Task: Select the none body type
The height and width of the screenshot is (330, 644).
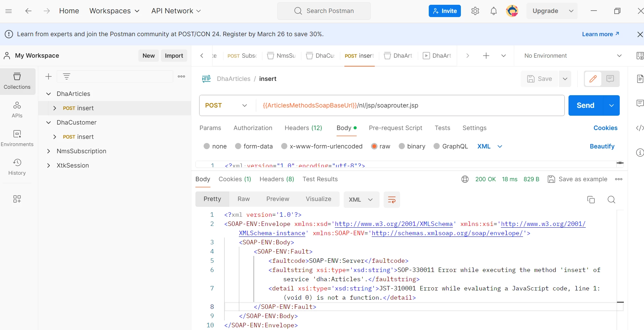Action: pos(207,146)
